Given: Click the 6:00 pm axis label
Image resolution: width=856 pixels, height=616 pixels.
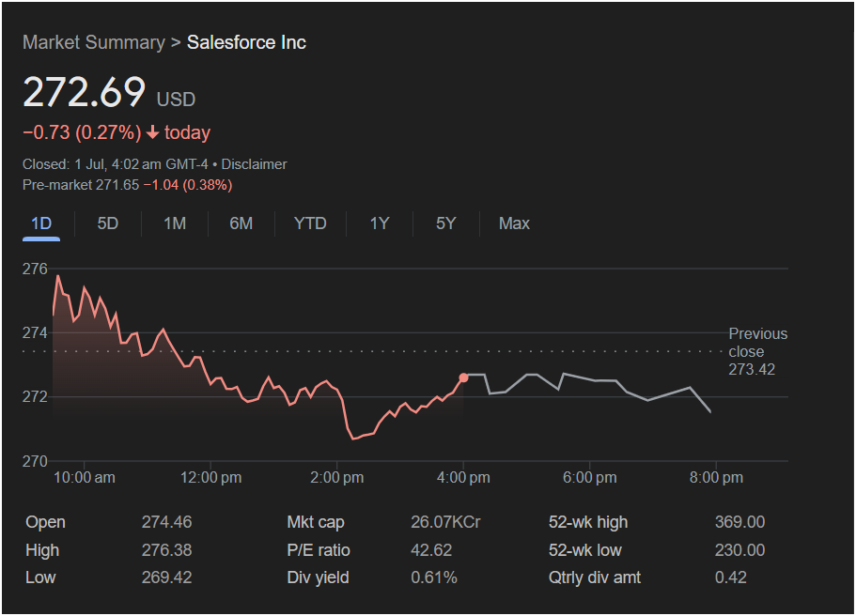Looking at the screenshot, I should [589, 477].
